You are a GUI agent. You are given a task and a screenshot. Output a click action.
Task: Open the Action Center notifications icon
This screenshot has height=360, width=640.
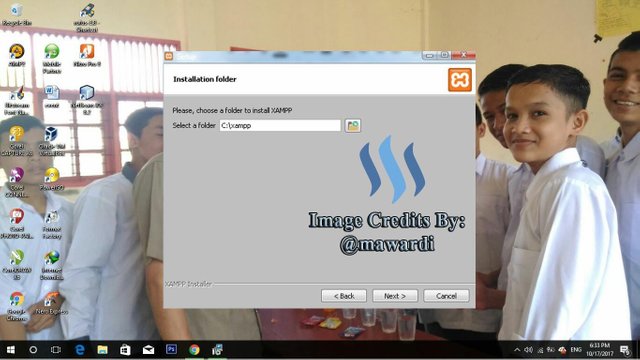pos(625,350)
